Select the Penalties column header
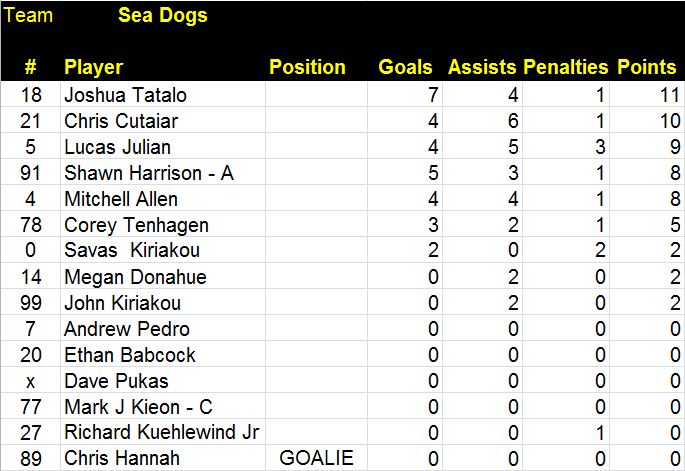This screenshot has height=471, width=685. tap(568, 67)
